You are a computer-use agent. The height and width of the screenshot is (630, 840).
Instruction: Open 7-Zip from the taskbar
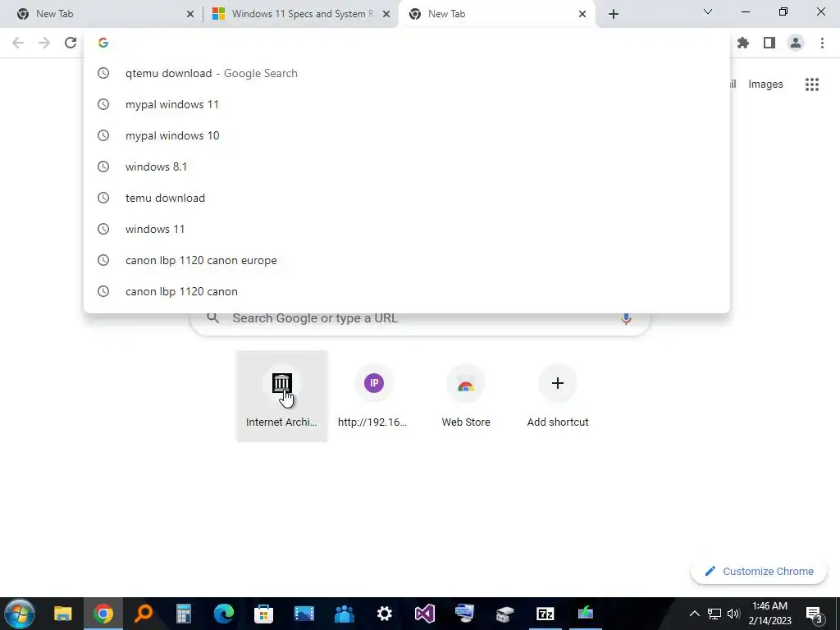pos(545,614)
